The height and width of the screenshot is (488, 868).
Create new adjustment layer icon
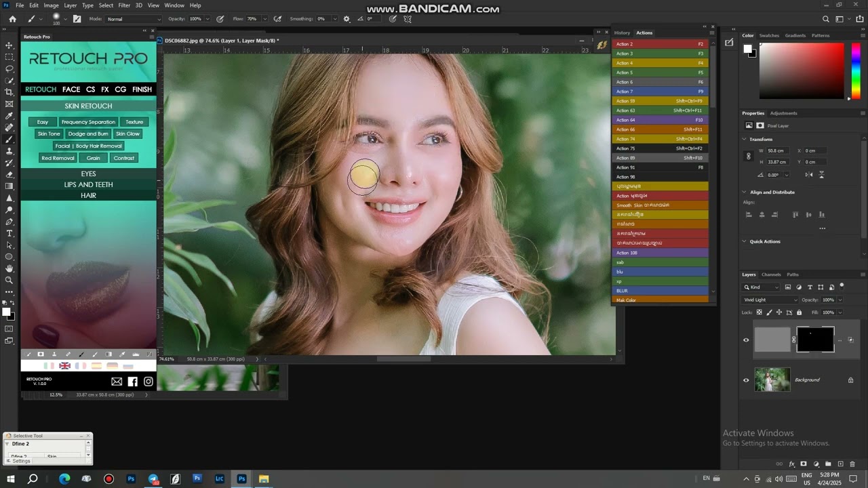pos(816,464)
